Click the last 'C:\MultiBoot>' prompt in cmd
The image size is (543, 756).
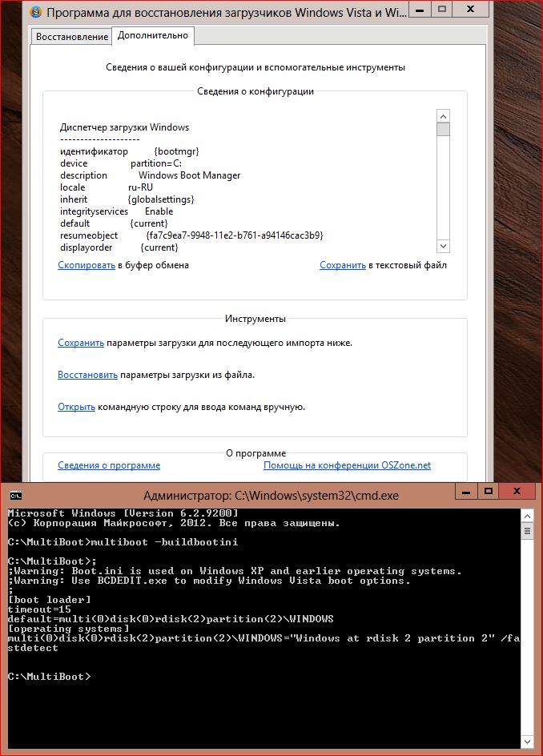[49, 677]
